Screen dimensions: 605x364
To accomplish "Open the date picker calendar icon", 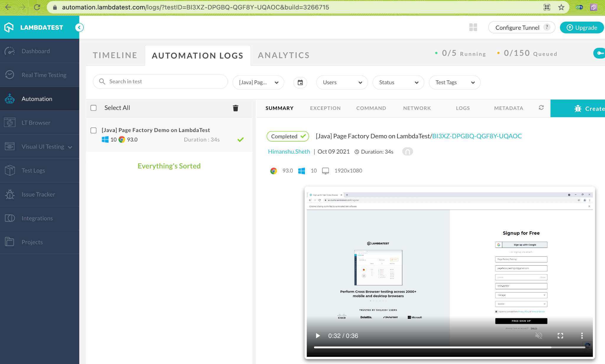I will 300,82.
